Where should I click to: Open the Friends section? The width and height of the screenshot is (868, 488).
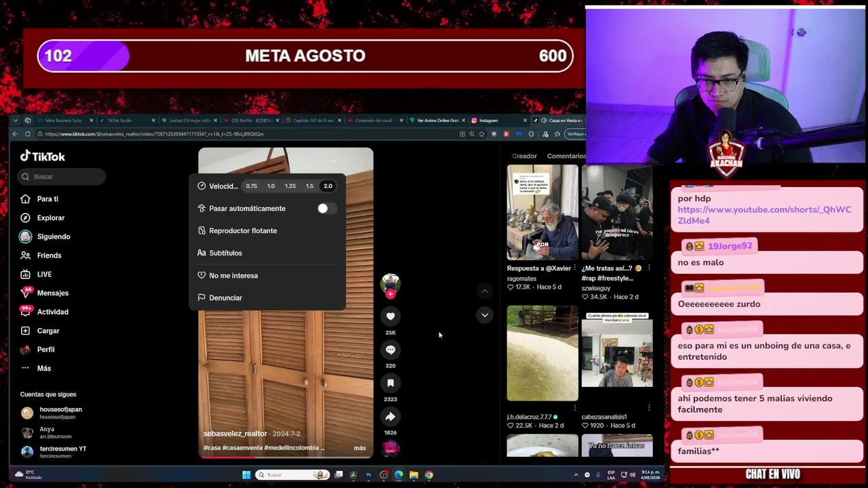[x=41, y=256]
